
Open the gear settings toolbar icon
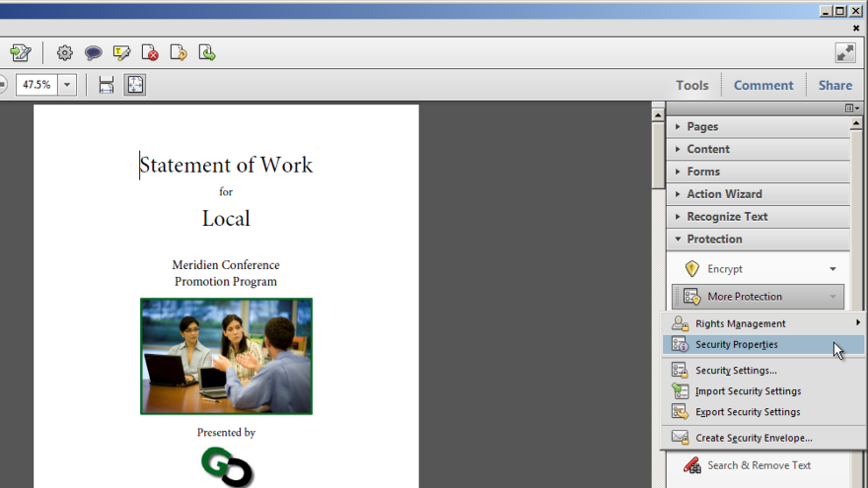click(65, 53)
